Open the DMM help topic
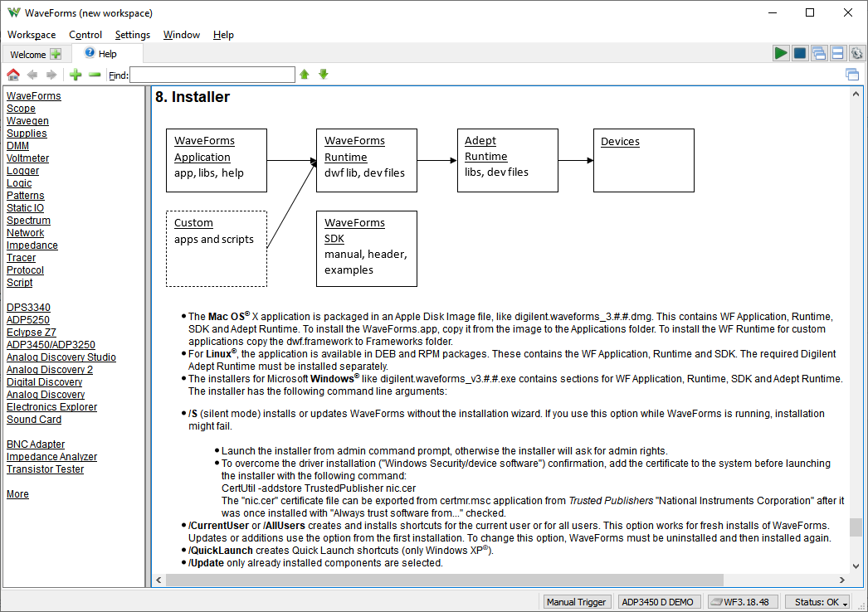Viewport: 868px width, 612px height. click(x=17, y=145)
